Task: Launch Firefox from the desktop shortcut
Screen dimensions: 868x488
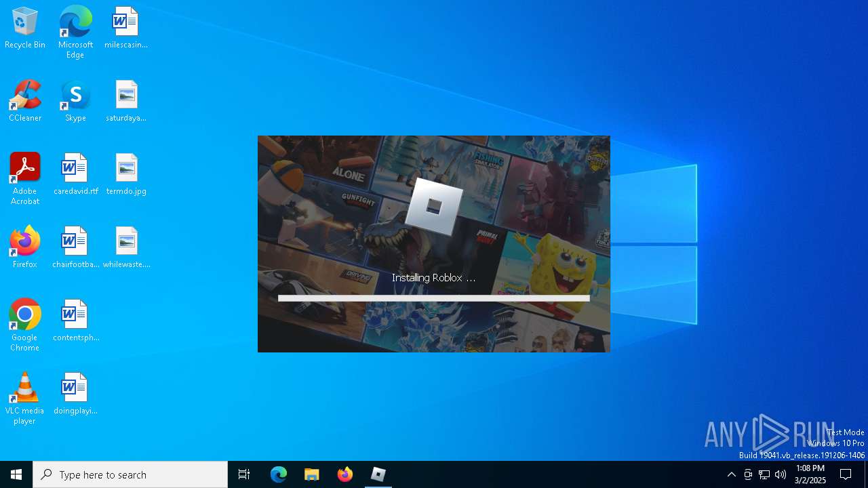Action: (x=25, y=247)
